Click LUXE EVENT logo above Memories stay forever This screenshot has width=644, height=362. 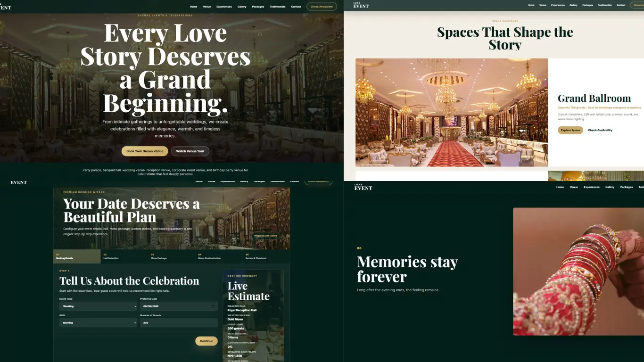click(363, 187)
